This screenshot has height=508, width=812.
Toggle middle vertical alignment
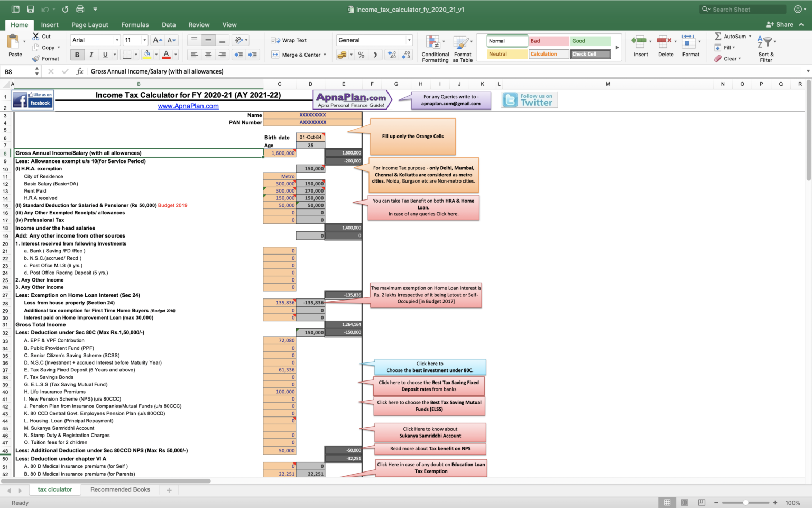208,40
